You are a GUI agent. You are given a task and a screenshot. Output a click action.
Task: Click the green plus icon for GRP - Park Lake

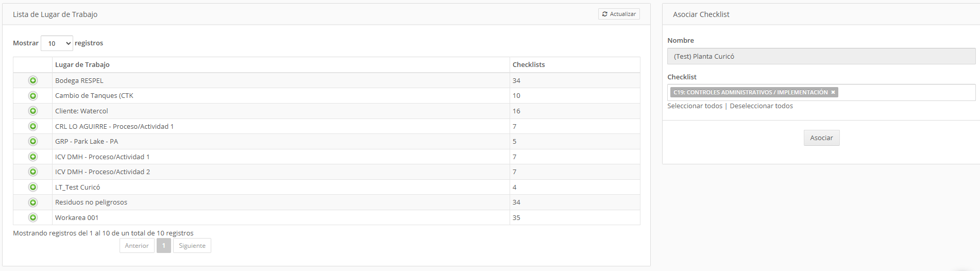tap(33, 141)
